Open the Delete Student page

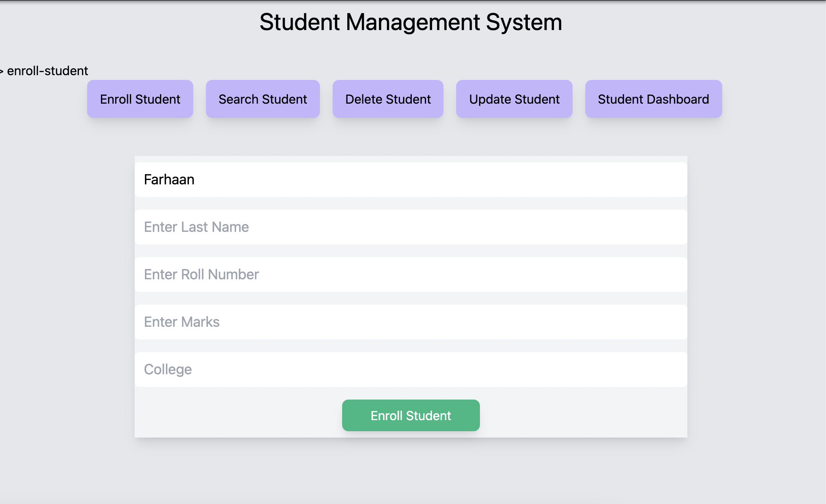(388, 99)
